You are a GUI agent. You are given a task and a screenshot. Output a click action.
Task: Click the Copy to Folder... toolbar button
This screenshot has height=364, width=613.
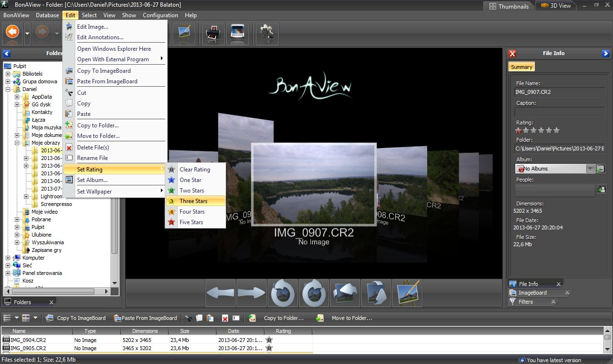(276, 318)
